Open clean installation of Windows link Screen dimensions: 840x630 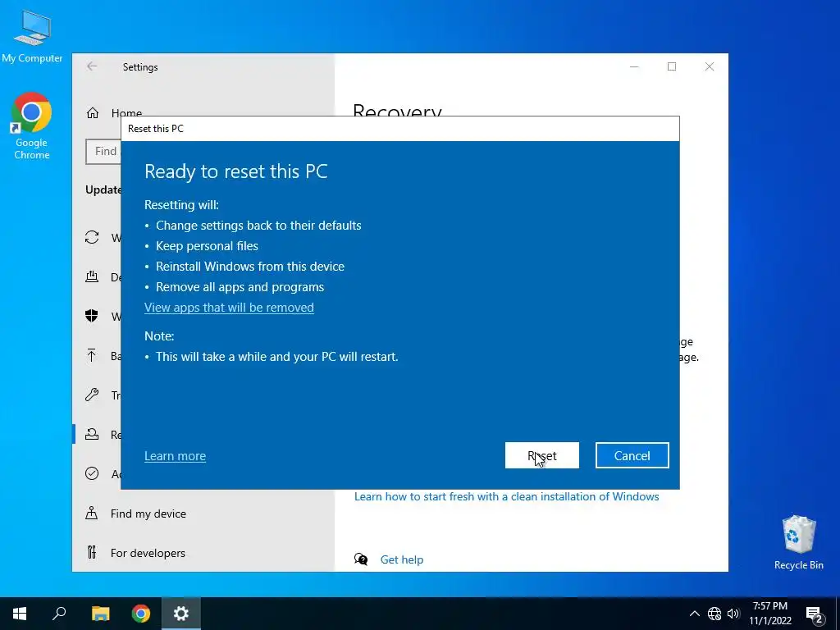(506, 496)
